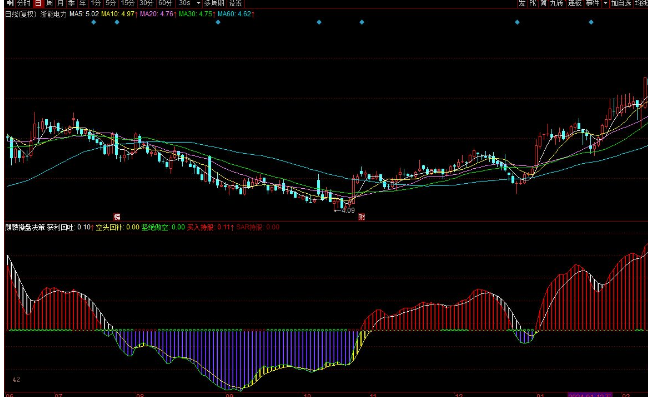648x397 pixels.
Task: Click the 加自选 add-to-watchlist button
Action: coord(621,3)
